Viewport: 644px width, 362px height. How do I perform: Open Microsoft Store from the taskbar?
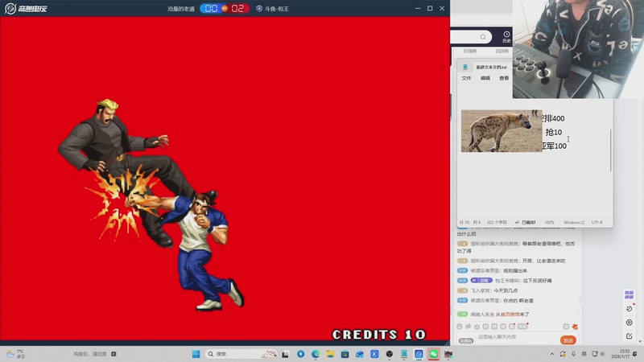coord(345,354)
